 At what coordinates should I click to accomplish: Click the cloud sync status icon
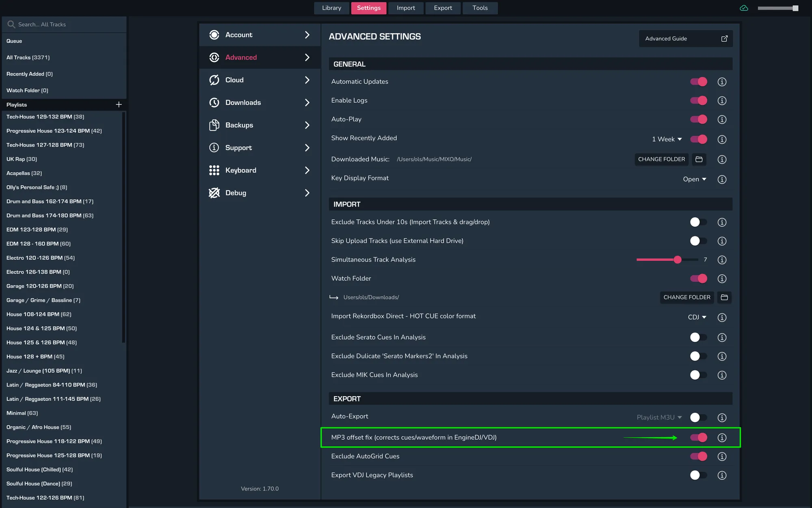point(744,8)
